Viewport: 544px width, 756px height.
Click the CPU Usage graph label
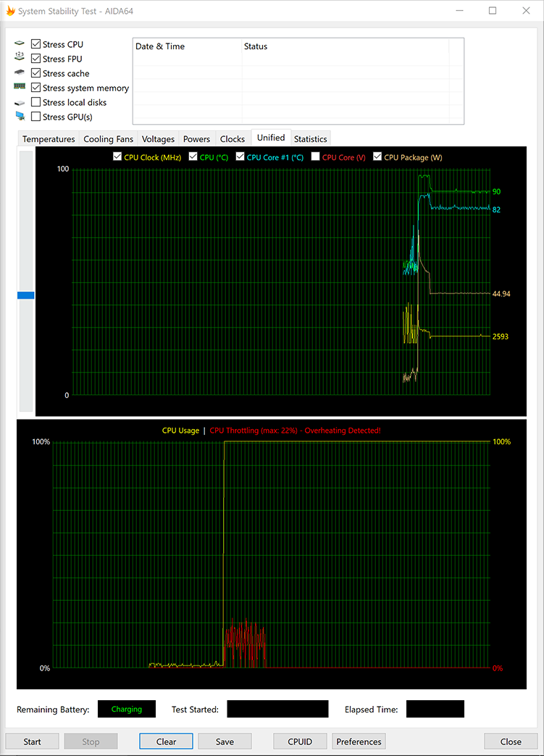[x=180, y=431]
